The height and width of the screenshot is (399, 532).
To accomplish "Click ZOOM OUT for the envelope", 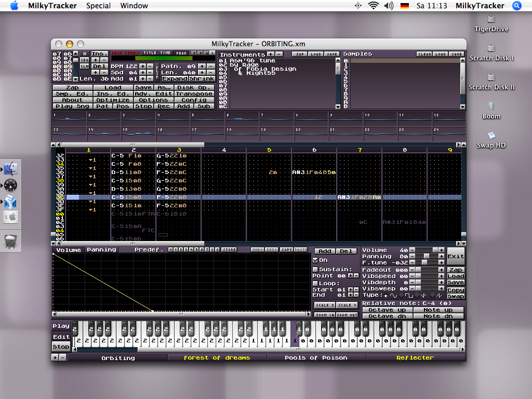I will coord(347,315).
